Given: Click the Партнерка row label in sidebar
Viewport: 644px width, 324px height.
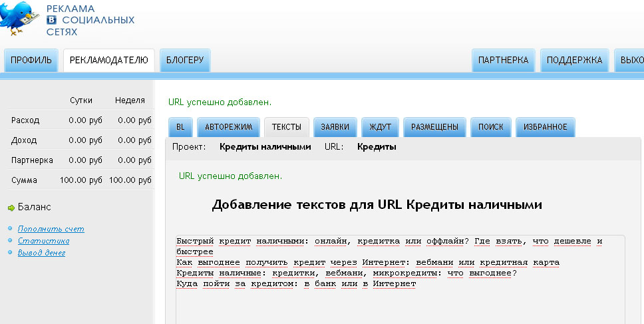Looking at the screenshot, I should pyautogui.click(x=32, y=160).
